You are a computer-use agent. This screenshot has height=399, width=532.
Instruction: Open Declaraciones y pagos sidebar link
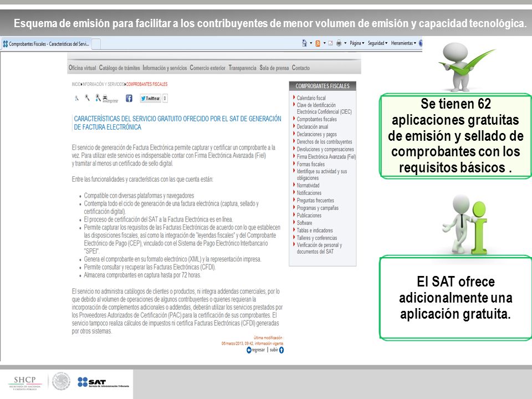point(316,134)
